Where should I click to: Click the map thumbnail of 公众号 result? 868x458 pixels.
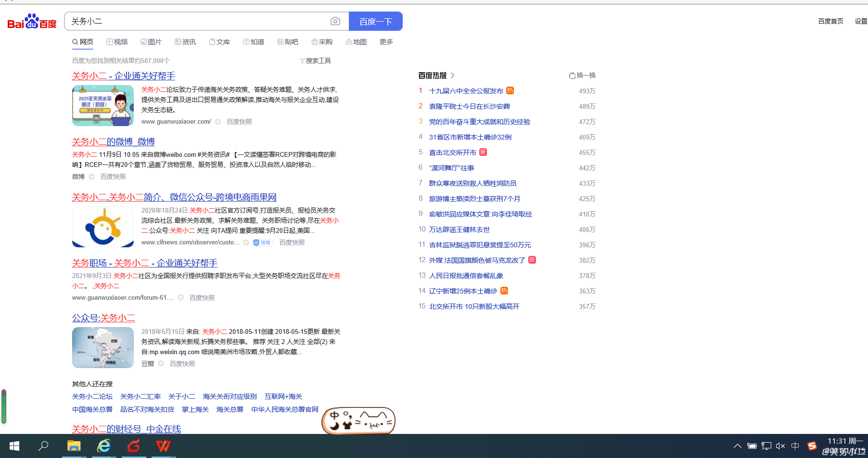103,347
